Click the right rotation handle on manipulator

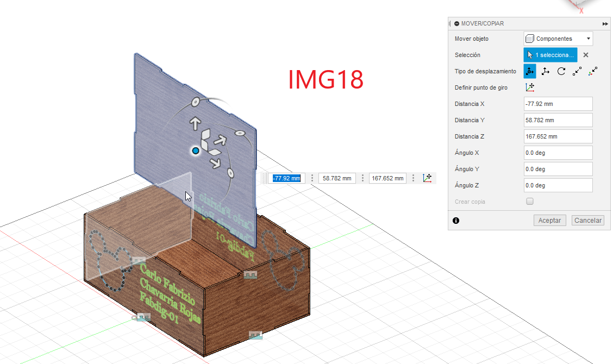tap(240, 133)
